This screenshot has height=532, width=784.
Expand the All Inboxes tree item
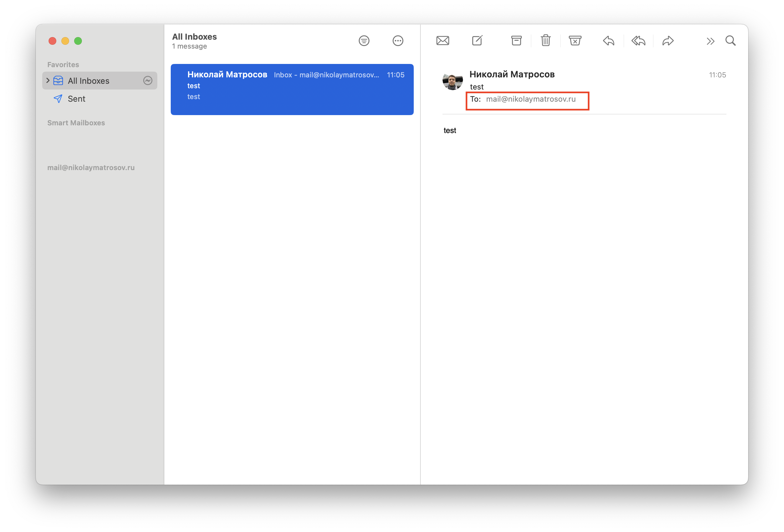tap(48, 80)
